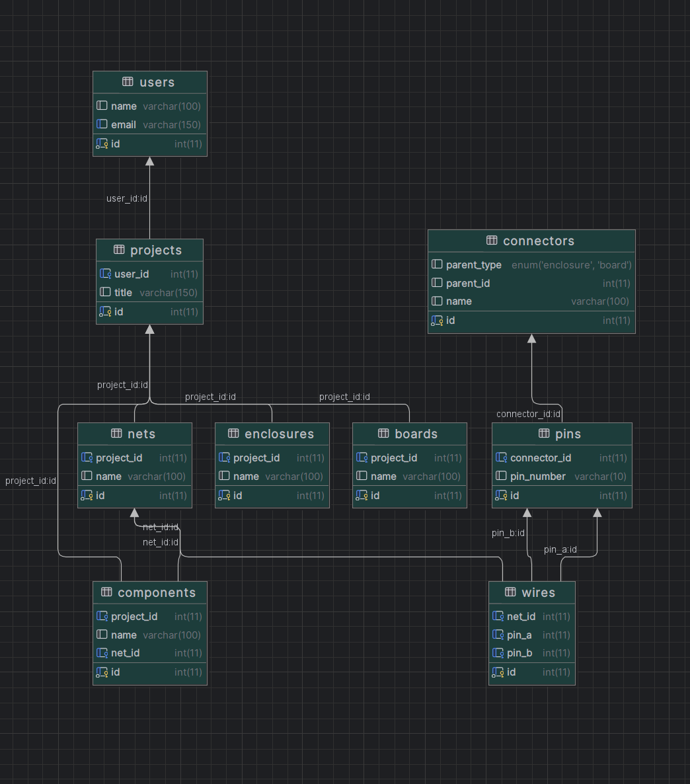This screenshot has height=784, width=690.
Task: Select the connector_id:id relationship label
Action: (x=529, y=414)
